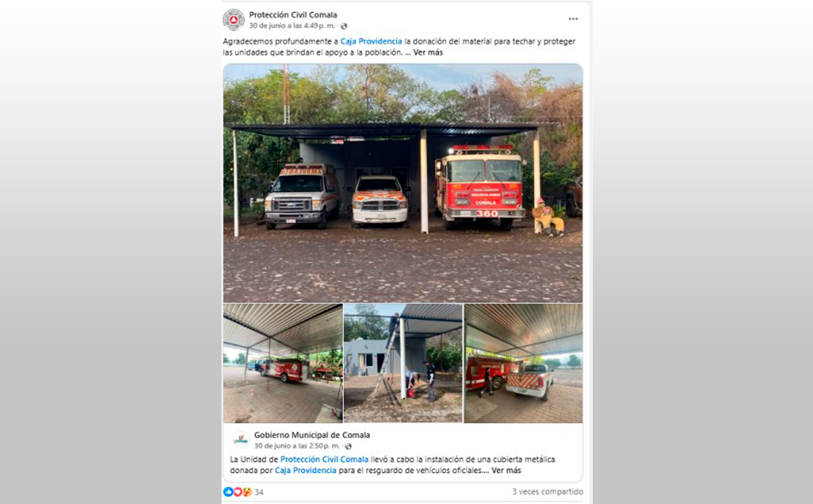This screenshot has height=504, width=813.
Task: Open middle photo of workers with ladder
Action: point(403,363)
